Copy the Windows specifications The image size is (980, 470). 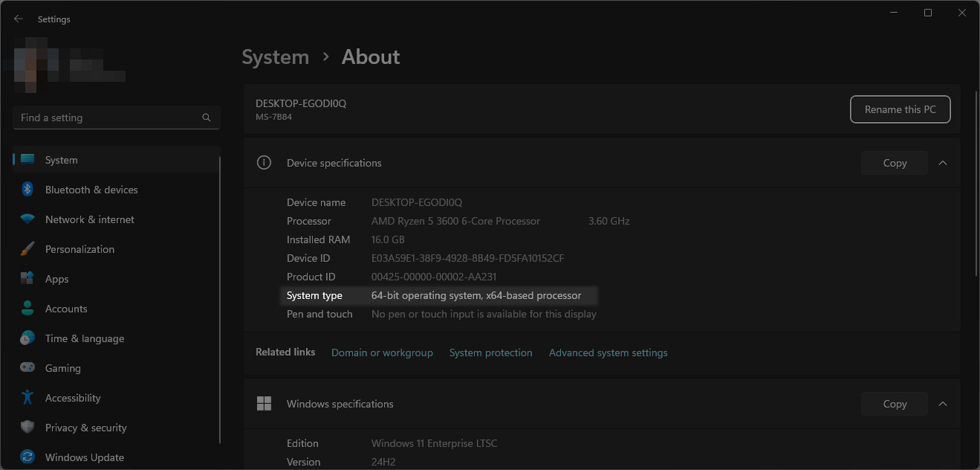pos(895,404)
